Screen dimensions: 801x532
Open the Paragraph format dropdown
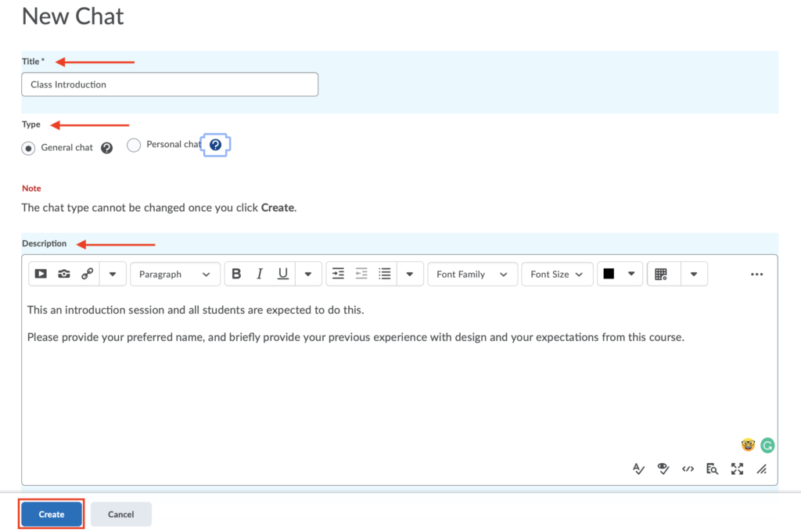175,274
